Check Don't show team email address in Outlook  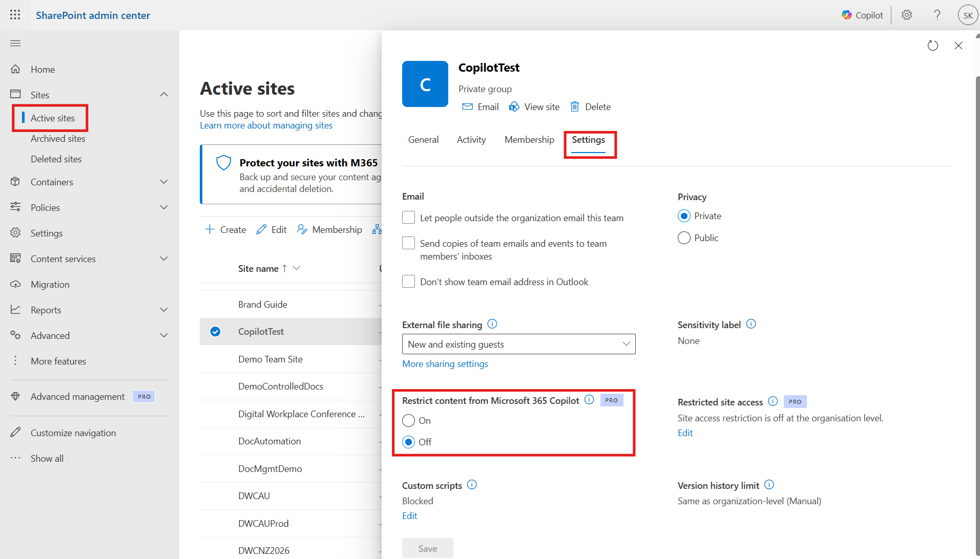coord(408,282)
